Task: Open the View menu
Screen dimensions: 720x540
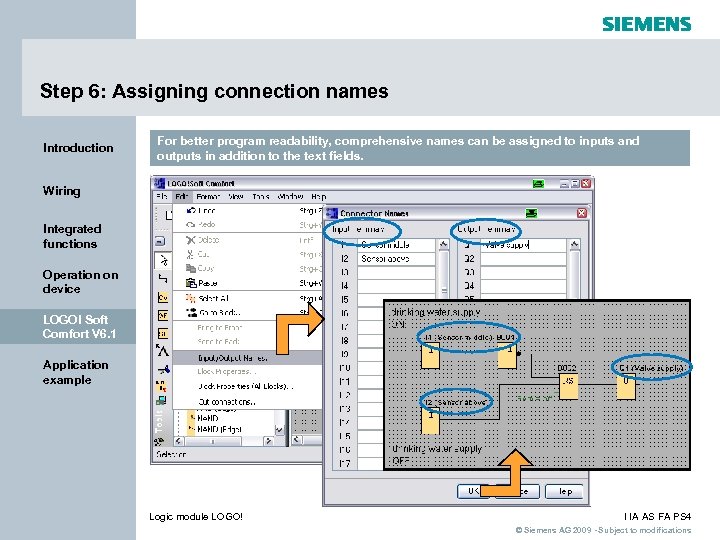Action: 236,197
